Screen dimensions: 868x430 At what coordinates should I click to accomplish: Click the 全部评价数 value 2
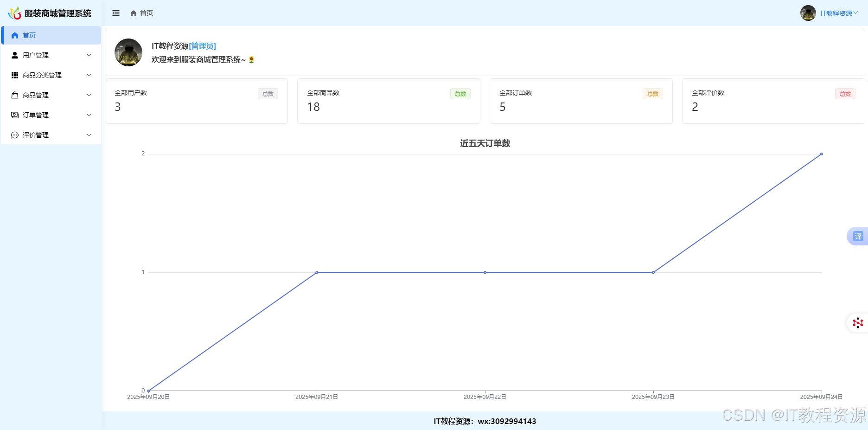click(695, 107)
